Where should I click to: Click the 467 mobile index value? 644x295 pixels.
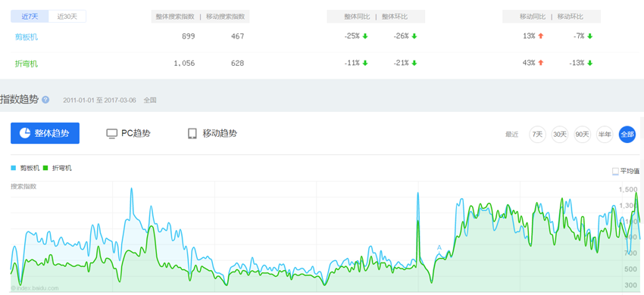pyautogui.click(x=237, y=36)
